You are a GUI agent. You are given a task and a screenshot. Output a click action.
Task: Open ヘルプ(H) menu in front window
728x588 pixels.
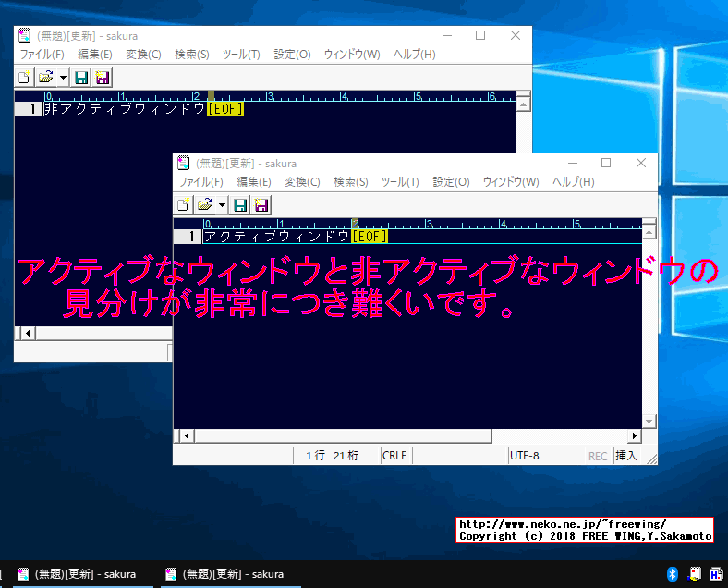click(573, 181)
